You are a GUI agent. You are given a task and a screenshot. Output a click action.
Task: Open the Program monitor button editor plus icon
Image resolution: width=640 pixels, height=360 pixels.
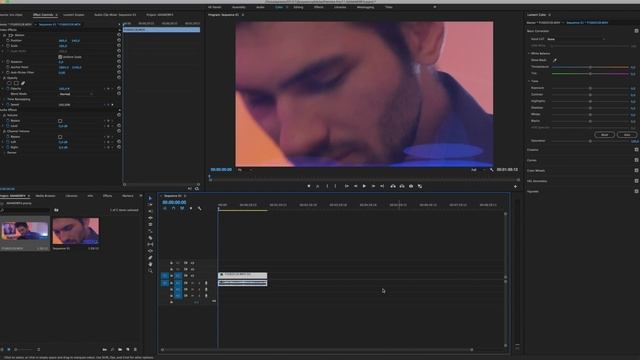[x=515, y=187]
